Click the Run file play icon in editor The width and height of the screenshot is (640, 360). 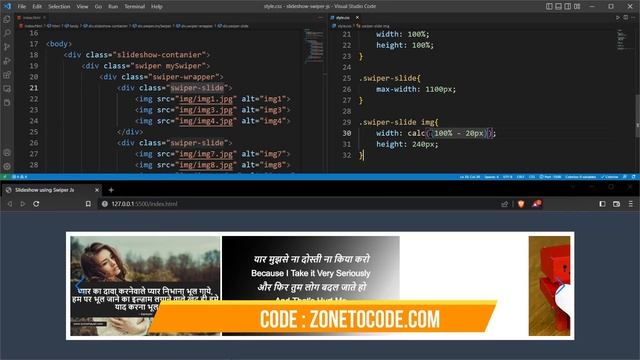(618, 18)
